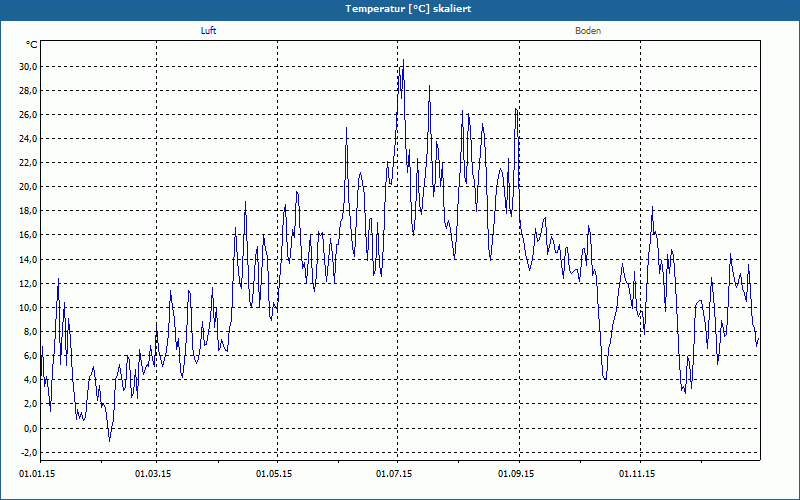Click the 8,0 y-axis label
Image resolution: width=800 pixels, height=500 pixels.
[x=30, y=331]
